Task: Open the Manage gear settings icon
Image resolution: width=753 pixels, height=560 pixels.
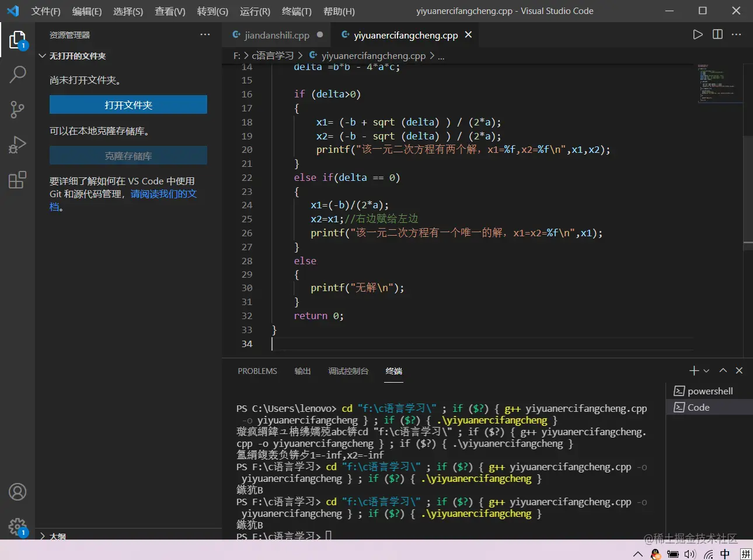Action: [18, 527]
